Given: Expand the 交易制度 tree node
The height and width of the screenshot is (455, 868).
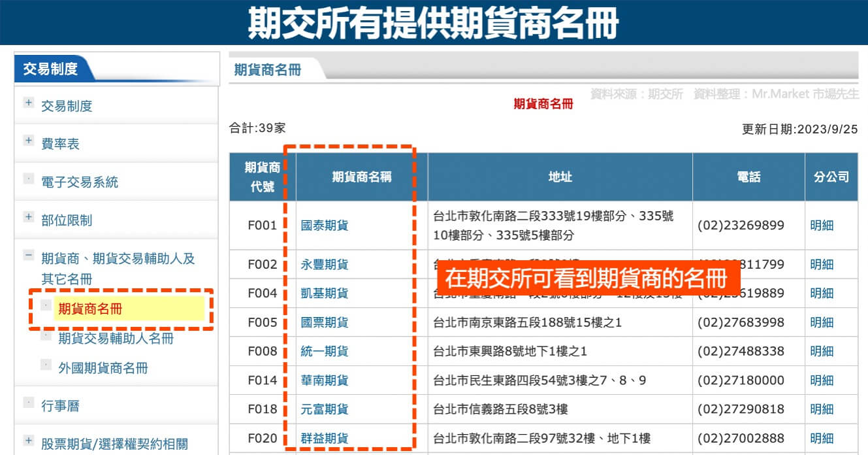Looking at the screenshot, I should click(x=28, y=103).
